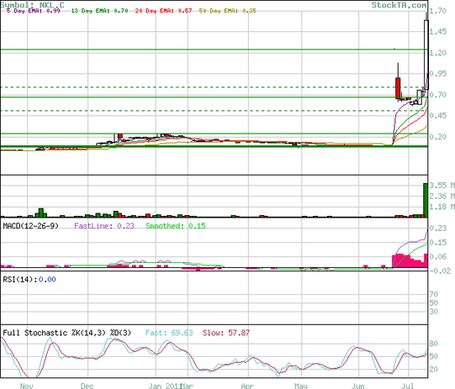Image resolution: width=455 pixels, height=389 pixels.
Task: Click the Apr date axis label
Action: pyautogui.click(x=247, y=386)
